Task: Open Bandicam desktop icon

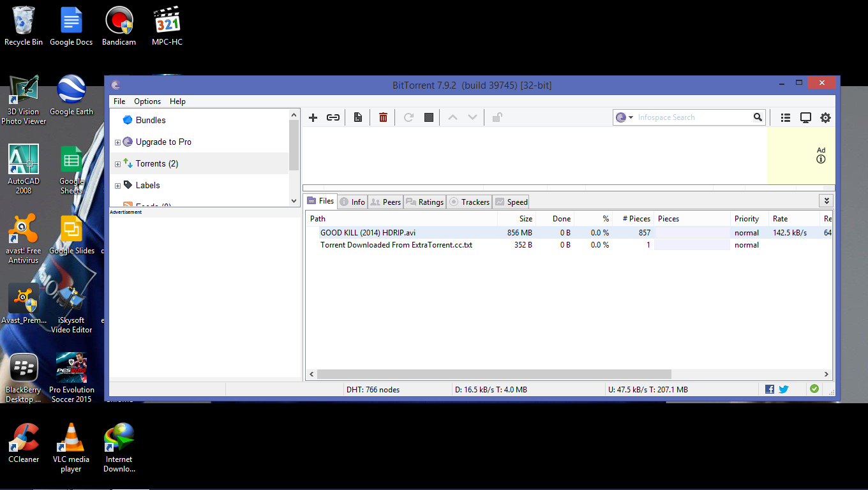Action: 119,26
